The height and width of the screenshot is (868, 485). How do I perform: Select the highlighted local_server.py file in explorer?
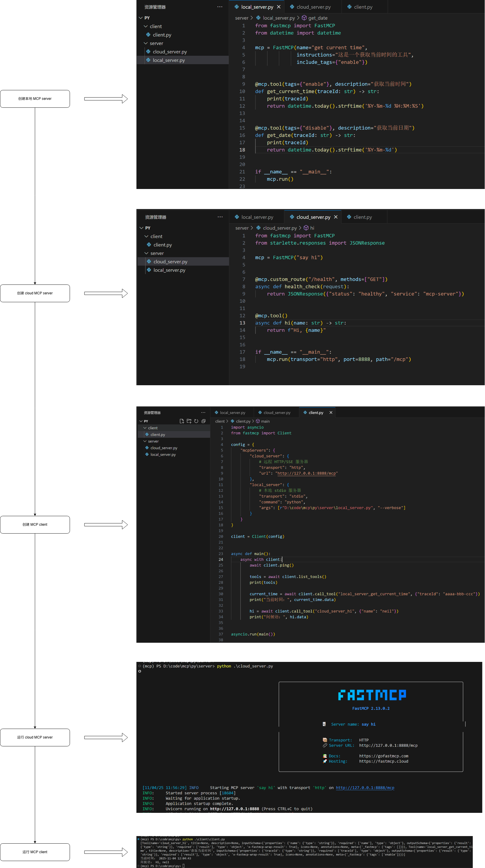[x=168, y=60]
